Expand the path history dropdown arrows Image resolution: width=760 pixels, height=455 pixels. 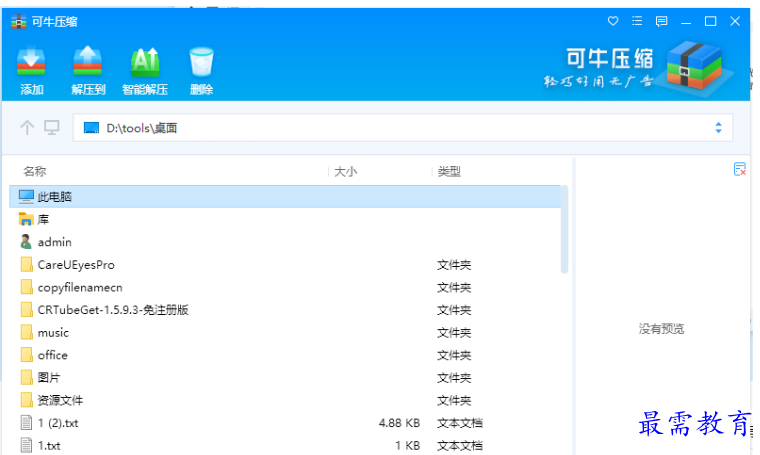pyautogui.click(x=718, y=128)
